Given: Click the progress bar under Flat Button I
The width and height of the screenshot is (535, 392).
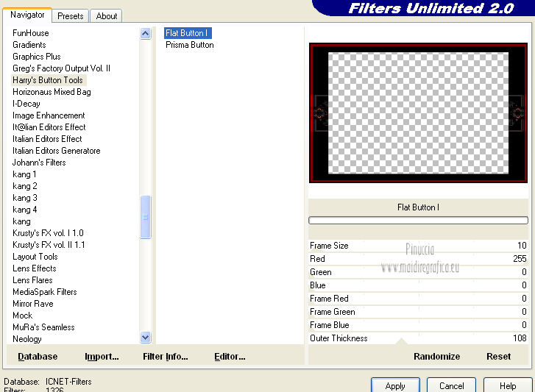Looking at the screenshot, I should [x=418, y=221].
